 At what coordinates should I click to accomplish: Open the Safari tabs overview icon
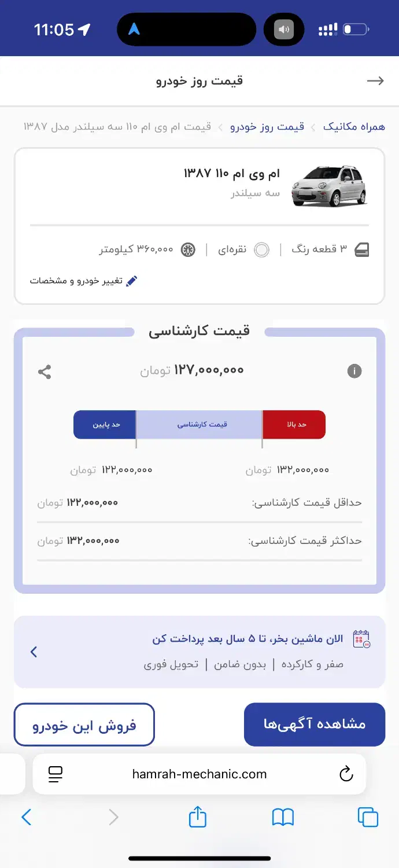coord(368,817)
